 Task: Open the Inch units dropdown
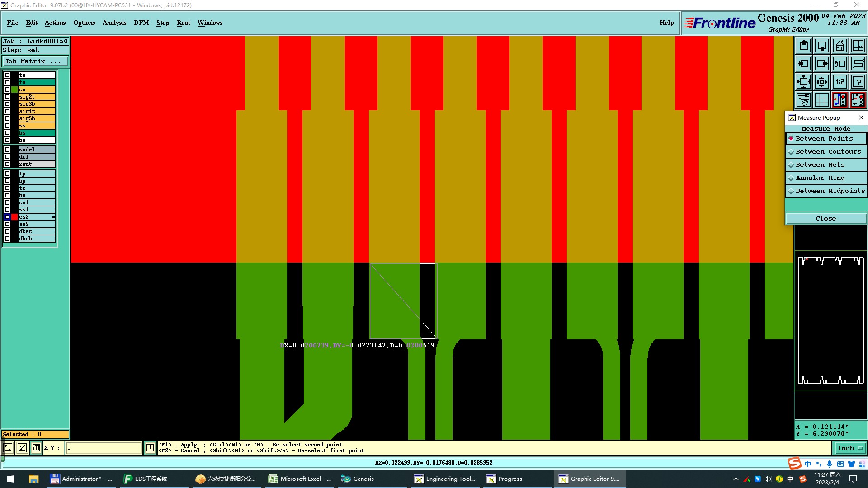click(850, 448)
